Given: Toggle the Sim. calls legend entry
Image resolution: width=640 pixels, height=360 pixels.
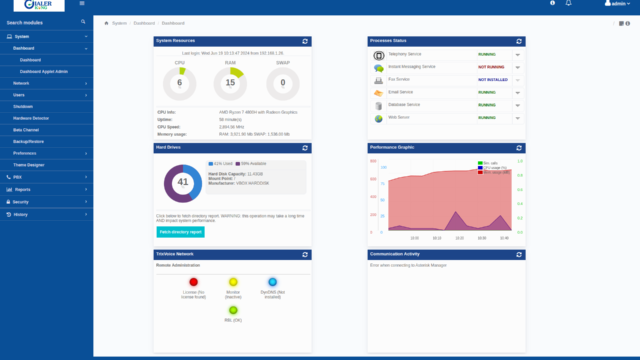Looking at the screenshot, I should (488, 163).
